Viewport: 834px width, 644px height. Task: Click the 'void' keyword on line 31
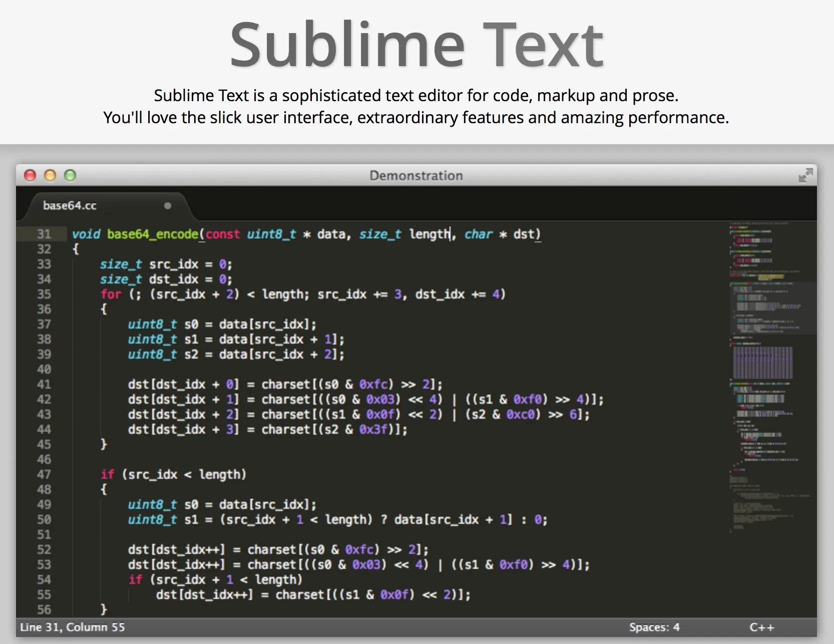(x=86, y=234)
